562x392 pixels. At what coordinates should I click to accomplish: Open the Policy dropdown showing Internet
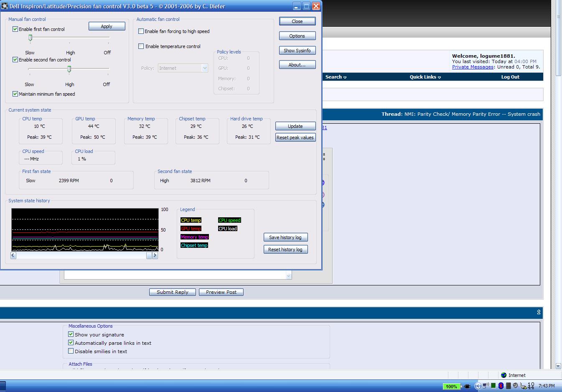183,68
